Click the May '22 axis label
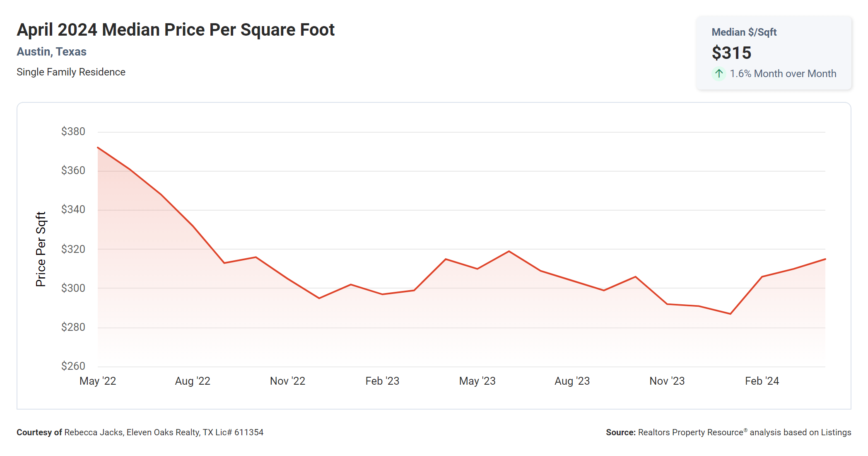 tap(98, 381)
